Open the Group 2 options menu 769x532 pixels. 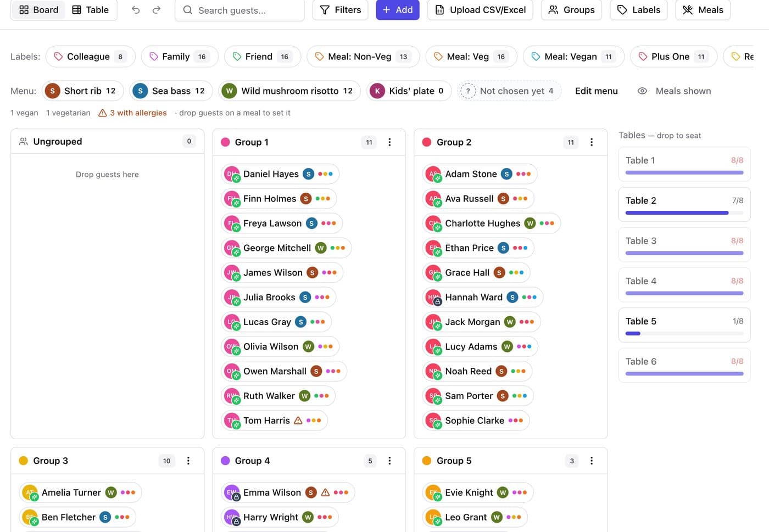coord(592,142)
